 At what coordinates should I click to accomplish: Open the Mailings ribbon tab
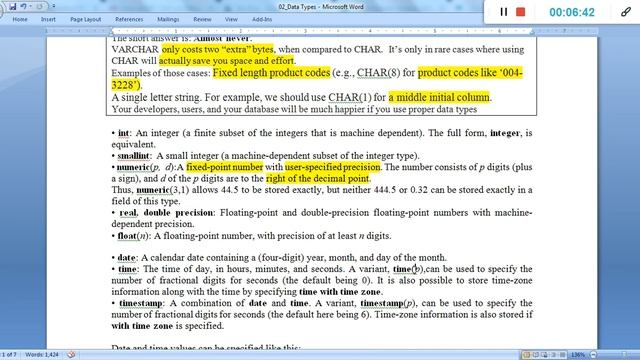168,19
